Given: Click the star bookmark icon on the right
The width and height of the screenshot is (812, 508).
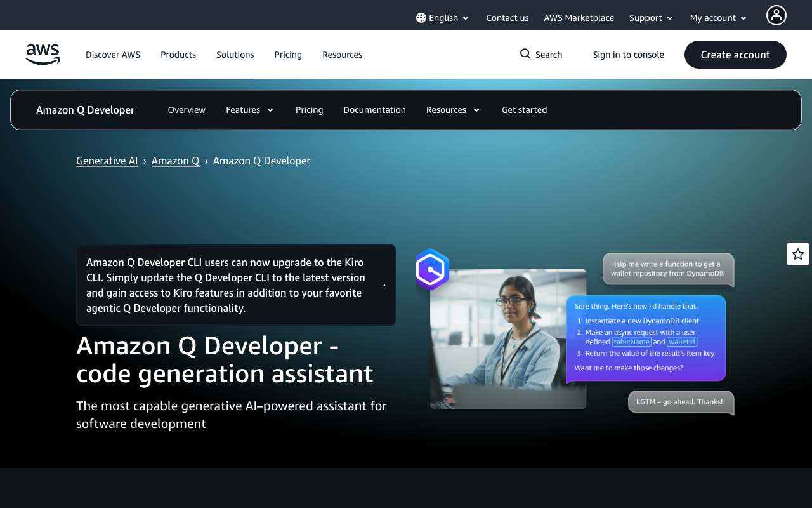Looking at the screenshot, I should click(797, 253).
